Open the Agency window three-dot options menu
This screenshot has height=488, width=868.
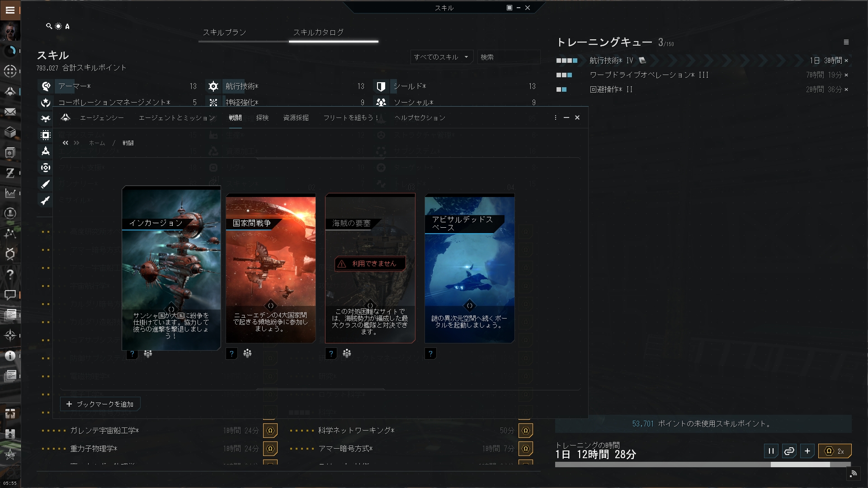pos(555,117)
